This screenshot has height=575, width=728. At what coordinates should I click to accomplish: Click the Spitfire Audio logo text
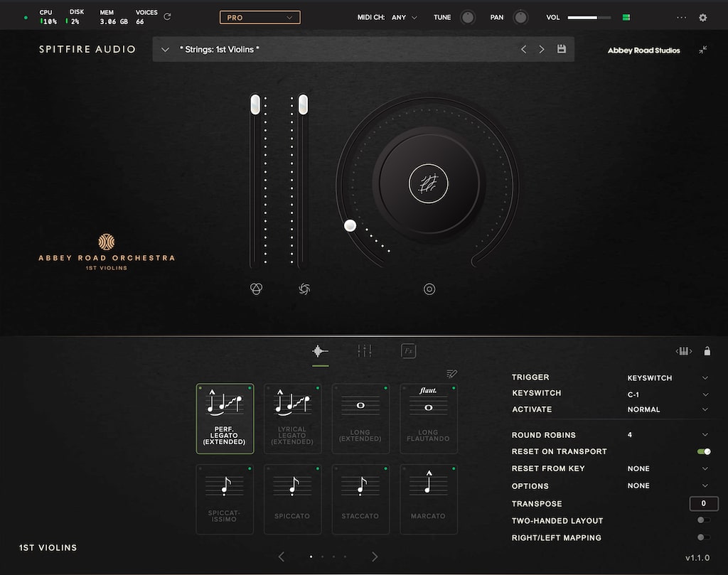click(87, 49)
